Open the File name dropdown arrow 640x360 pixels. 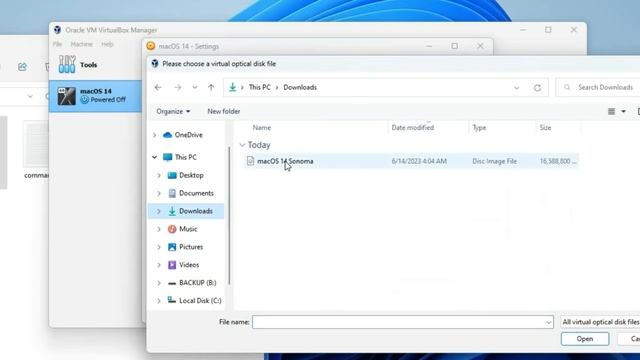(548, 322)
